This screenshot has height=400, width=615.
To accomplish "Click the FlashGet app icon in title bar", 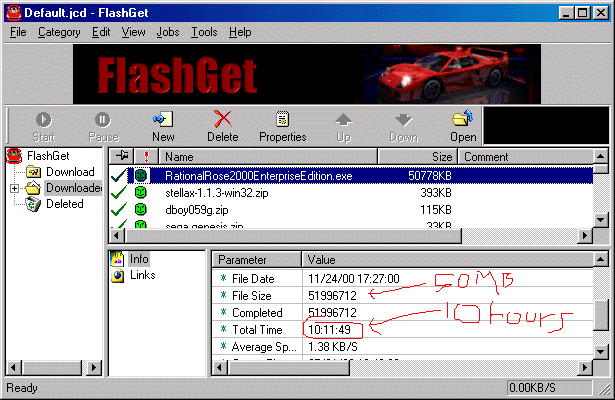I will pos(14,13).
